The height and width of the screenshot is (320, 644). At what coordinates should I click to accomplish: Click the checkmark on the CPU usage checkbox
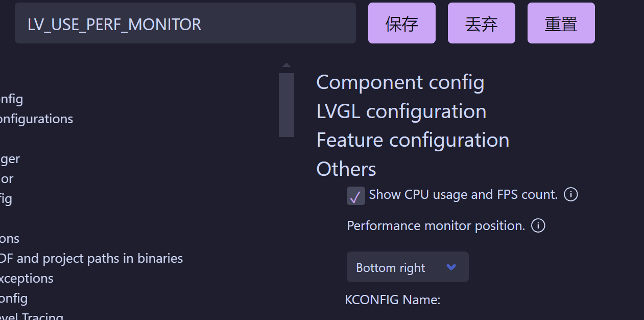click(355, 196)
